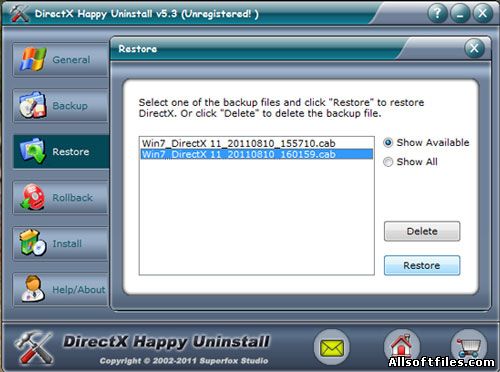Close the DirectX Happy Uninstall main window
Screen dimensions: 500x372
click(483, 14)
